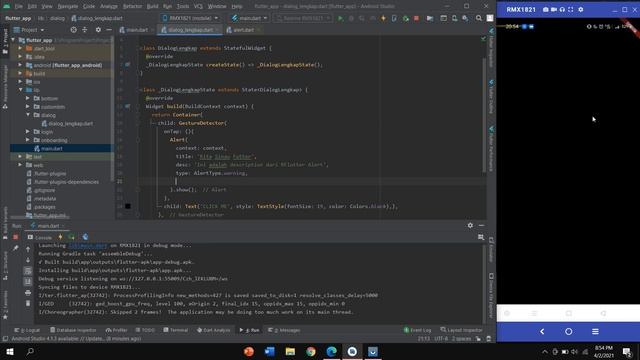This screenshot has height=360, width=640.
Task: Open the Tools menu
Action: click(x=183, y=7)
